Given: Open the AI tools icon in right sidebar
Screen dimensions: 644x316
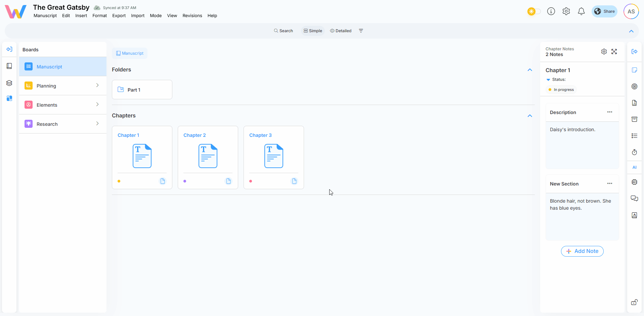Looking at the screenshot, I should (x=634, y=182).
